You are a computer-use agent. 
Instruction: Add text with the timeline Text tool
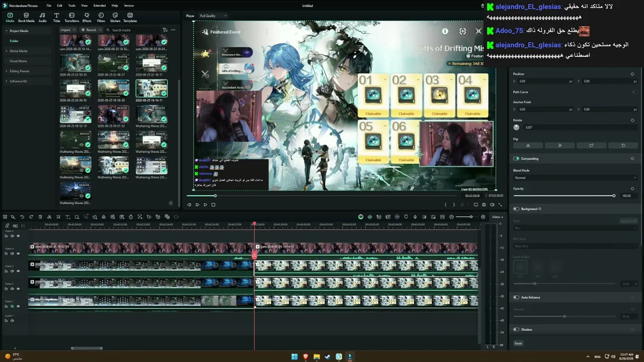(67, 217)
